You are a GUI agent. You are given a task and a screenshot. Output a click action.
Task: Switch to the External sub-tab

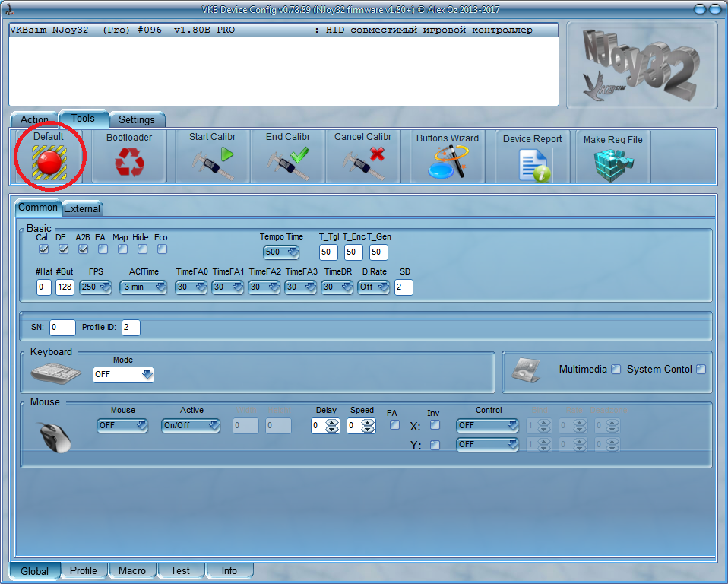point(82,208)
